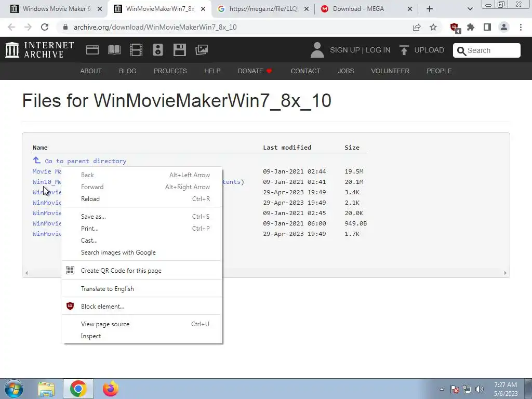This screenshot has width=532, height=399.
Task: Click Chrome taskbar icon
Action: coord(78,389)
